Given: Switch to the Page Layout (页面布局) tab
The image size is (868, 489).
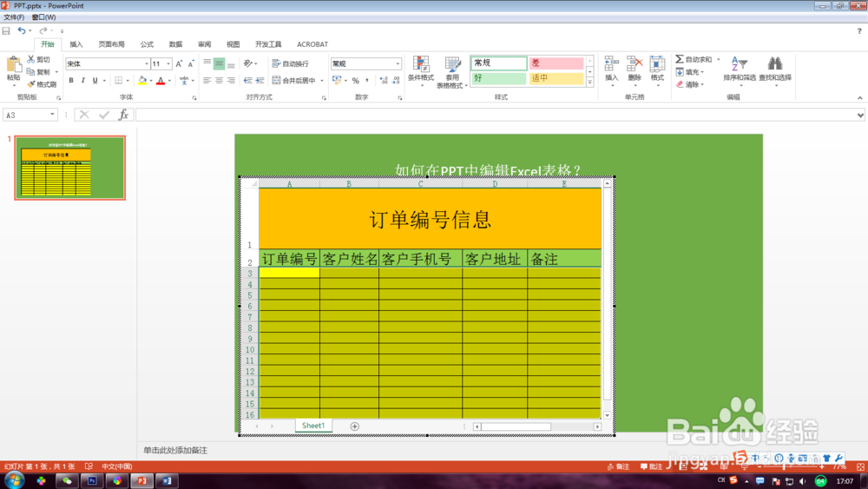Looking at the screenshot, I should (x=111, y=44).
